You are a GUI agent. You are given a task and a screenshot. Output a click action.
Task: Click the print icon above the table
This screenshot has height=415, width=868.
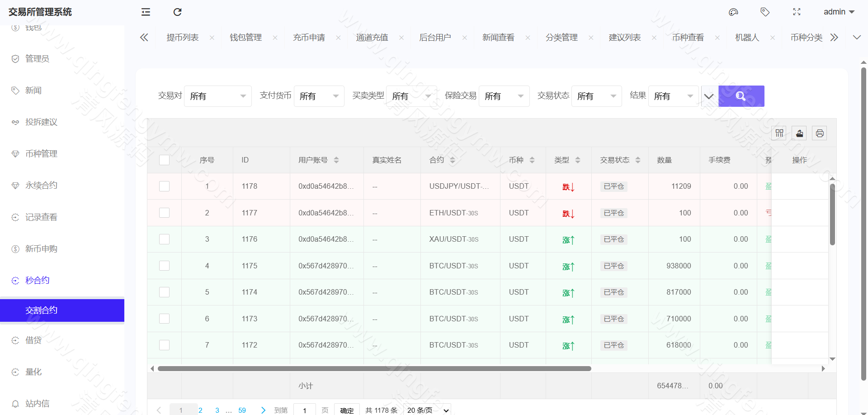pos(820,133)
